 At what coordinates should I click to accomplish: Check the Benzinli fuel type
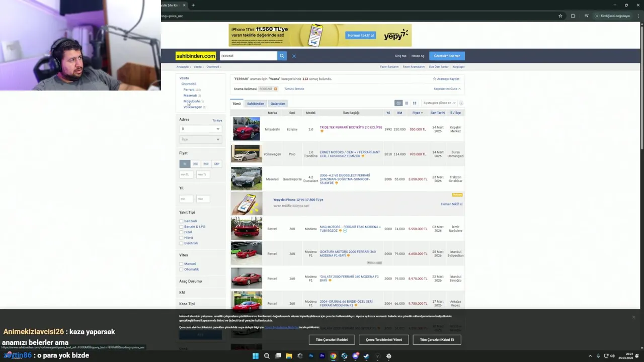tap(181, 221)
